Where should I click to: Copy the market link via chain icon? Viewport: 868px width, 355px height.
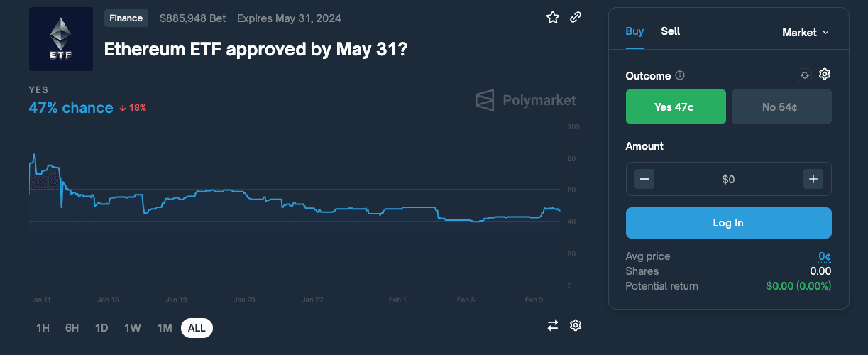pos(576,18)
